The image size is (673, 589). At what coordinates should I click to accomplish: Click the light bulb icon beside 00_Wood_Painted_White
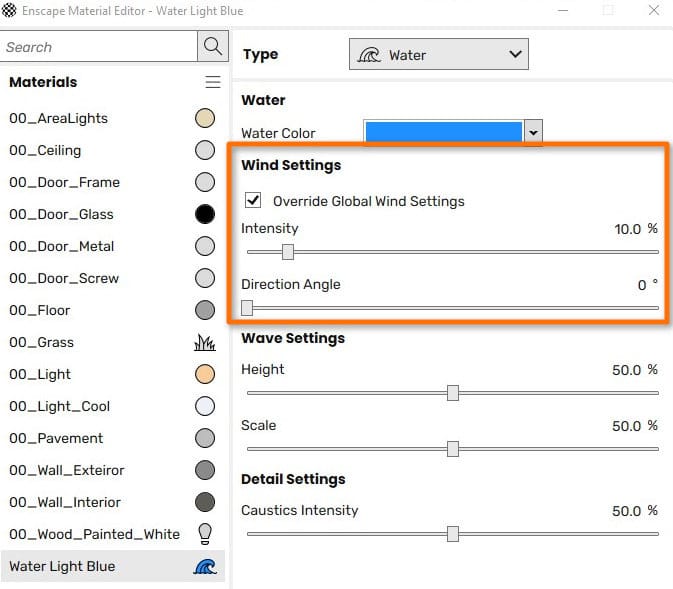(205, 534)
